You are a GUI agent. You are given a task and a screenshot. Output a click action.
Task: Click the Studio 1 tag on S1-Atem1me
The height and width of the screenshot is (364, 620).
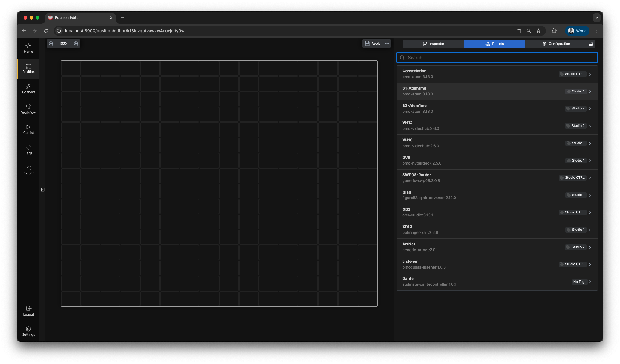click(576, 91)
